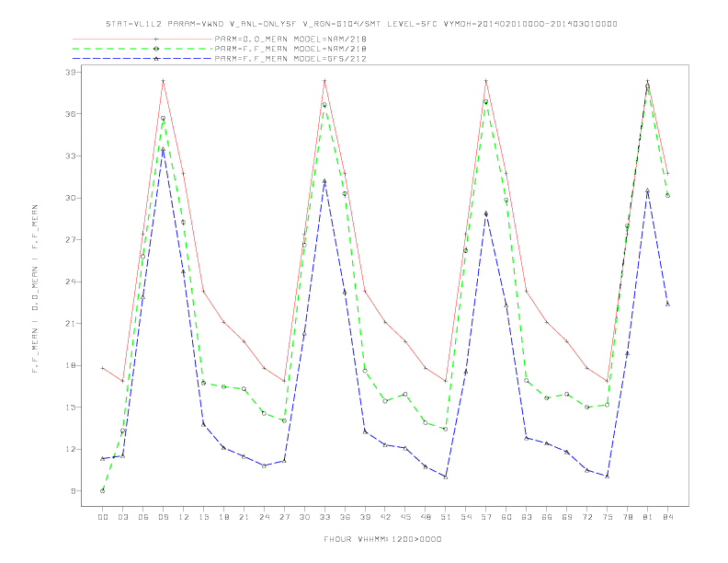Viewport: 728px width, 563px height.
Task: Click green circle data point at hour 51
Action: (446, 430)
